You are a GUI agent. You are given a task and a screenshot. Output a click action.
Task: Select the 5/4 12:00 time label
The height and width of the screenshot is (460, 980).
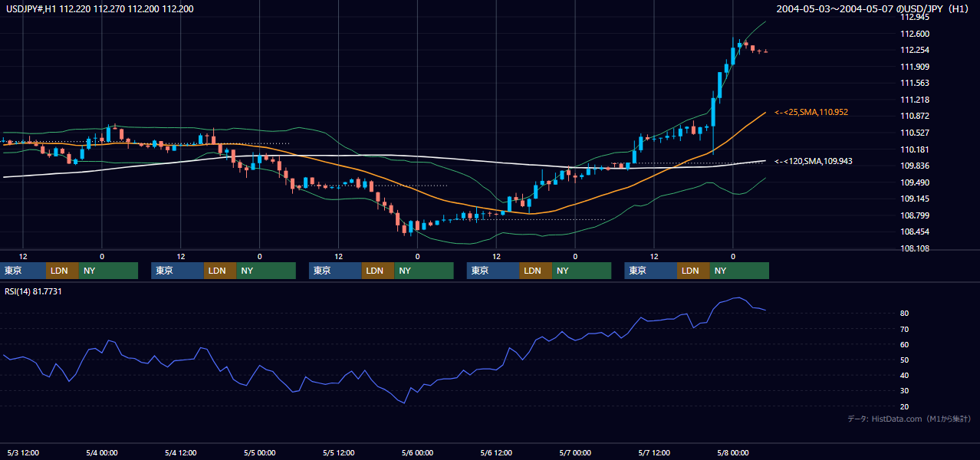coord(181,452)
